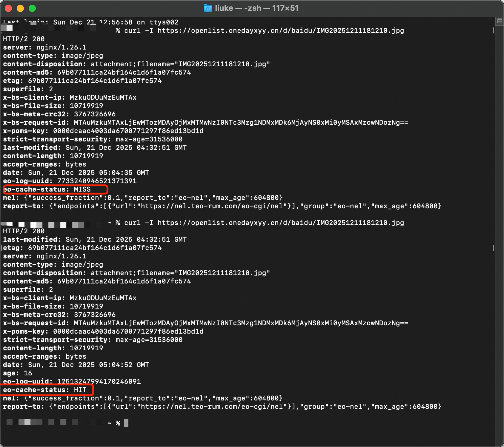
Task: Click the URL in the first curl command
Action: [280, 31]
